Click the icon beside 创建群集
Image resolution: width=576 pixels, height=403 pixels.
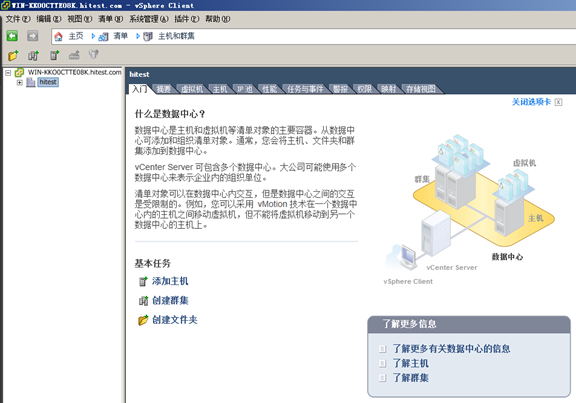(143, 301)
